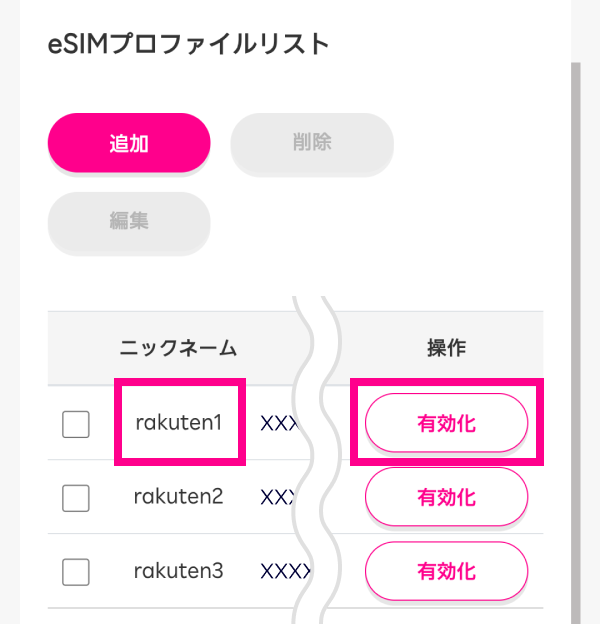The width and height of the screenshot is (600, 624).
Task: Tick the checkbox for rakuten1
Action: (76, 424)
